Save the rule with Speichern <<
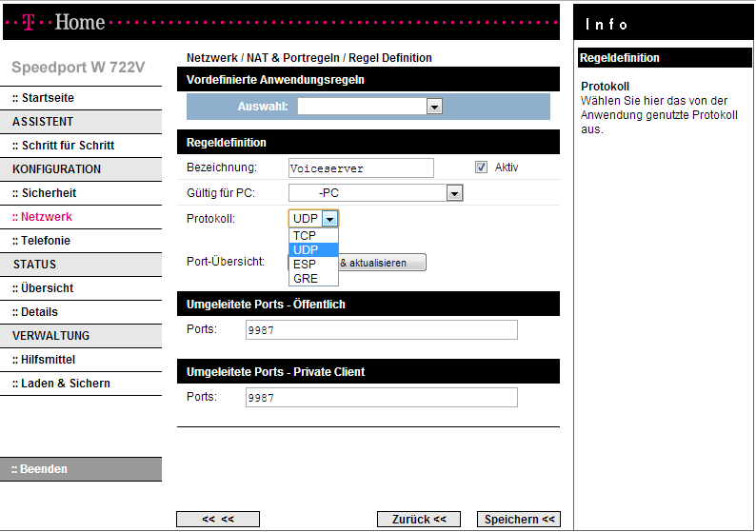 coord(519,519)
